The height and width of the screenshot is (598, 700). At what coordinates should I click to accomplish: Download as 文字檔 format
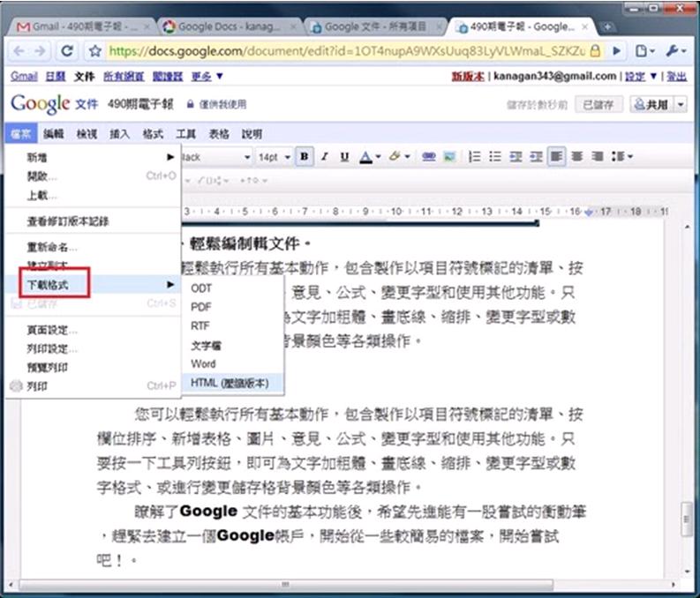tap(232, 345)
